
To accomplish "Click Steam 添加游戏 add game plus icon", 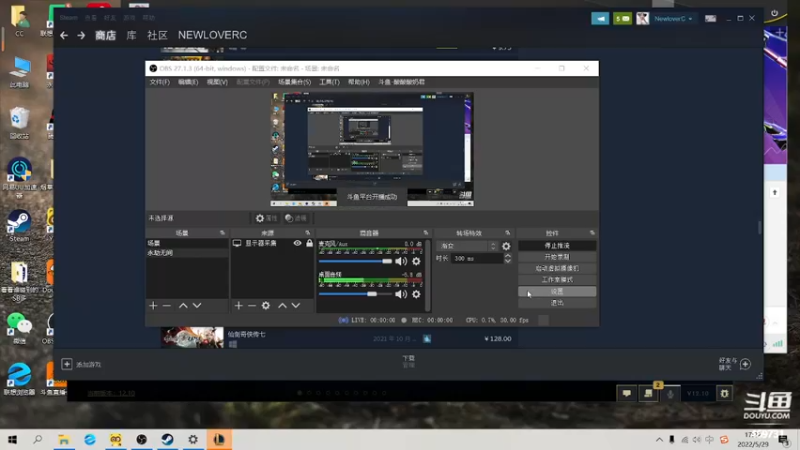I will (67, 364).
